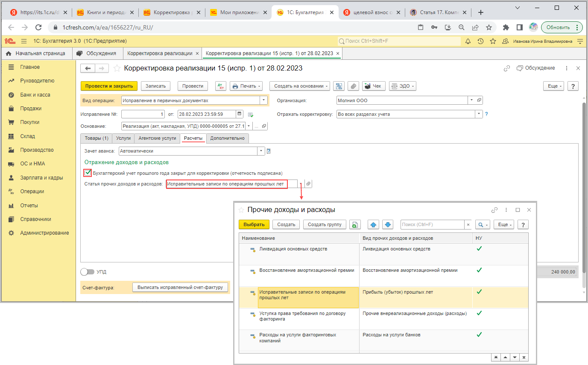Select Восстановление амортизационной премии row name

[x=307, y=270]
